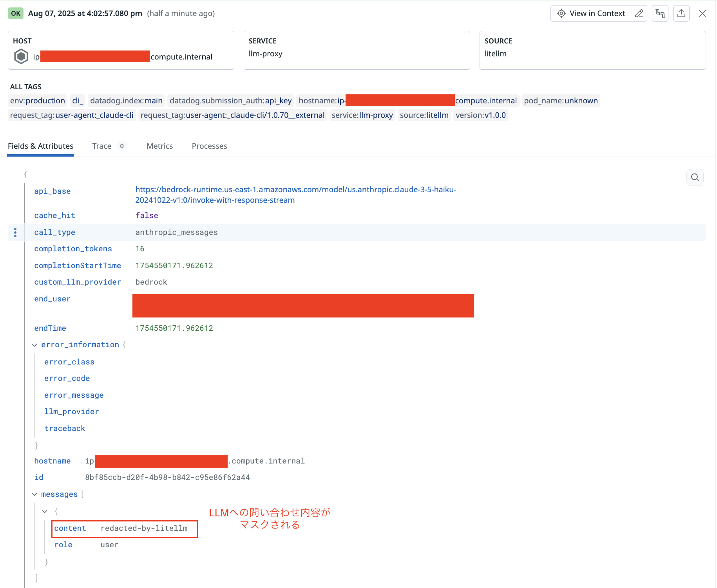Click the service:llm-proxy tag
717x588 pixels.
[x=362, y=115]
